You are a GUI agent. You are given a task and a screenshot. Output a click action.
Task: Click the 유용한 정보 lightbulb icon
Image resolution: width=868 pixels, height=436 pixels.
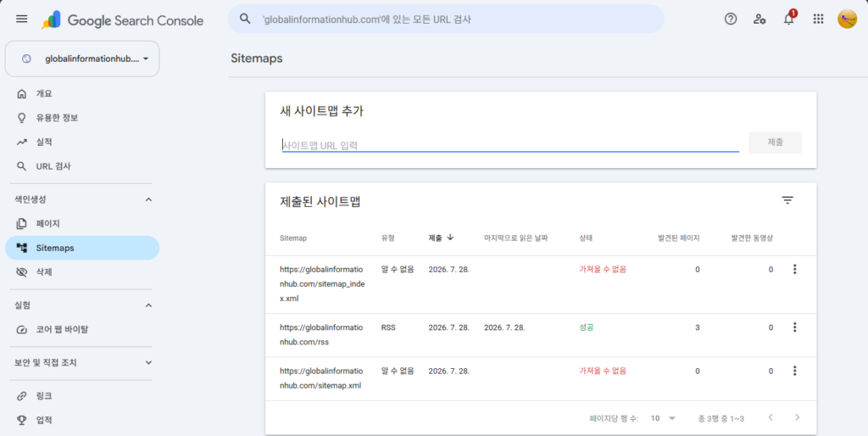[21, 118]
